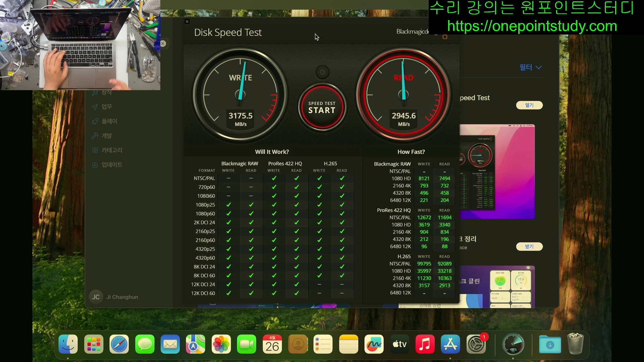Open Messages from the dock
This screenshot has height=362, width=644.
tap(145, 344)
